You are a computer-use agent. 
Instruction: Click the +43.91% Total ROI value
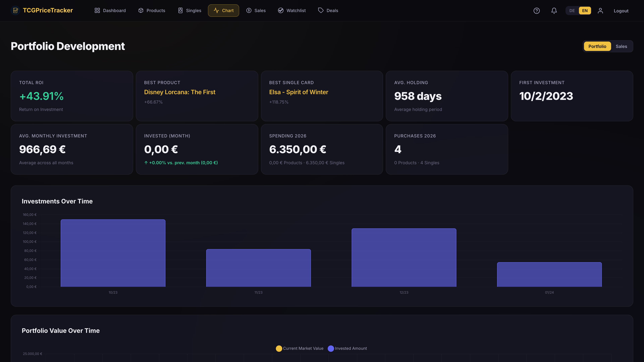[41, 96]
